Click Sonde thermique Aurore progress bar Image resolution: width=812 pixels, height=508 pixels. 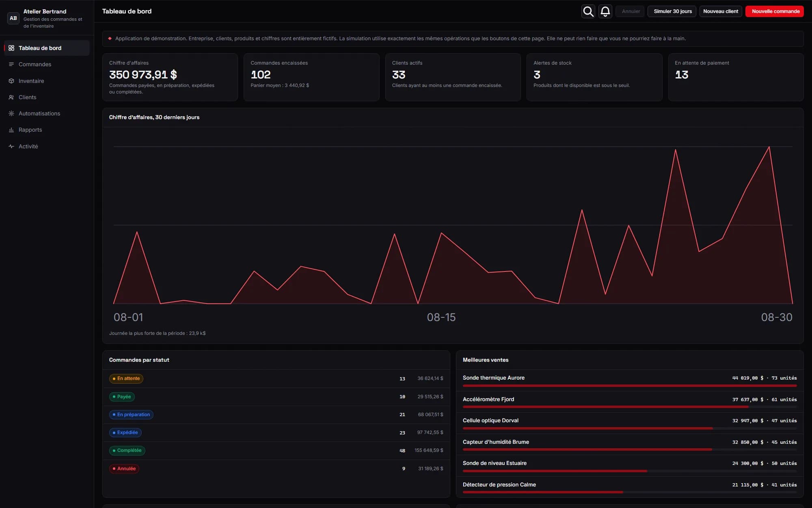pos(630,386)
